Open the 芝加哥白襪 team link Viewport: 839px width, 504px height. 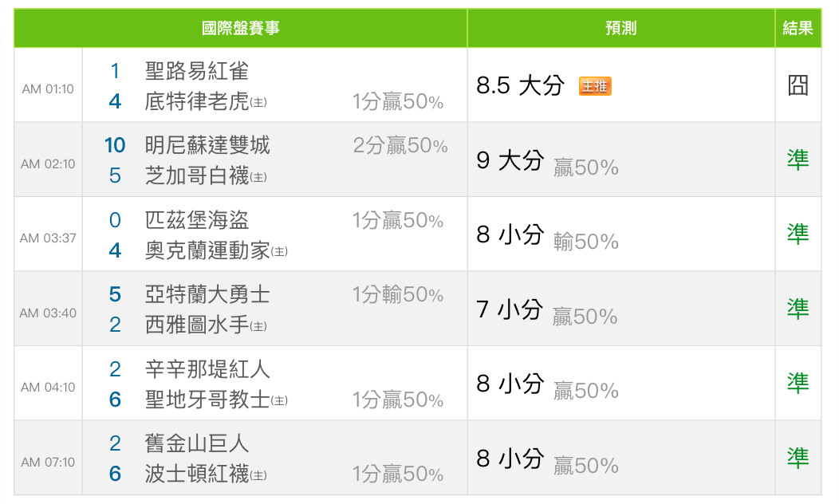click(197, 176)
